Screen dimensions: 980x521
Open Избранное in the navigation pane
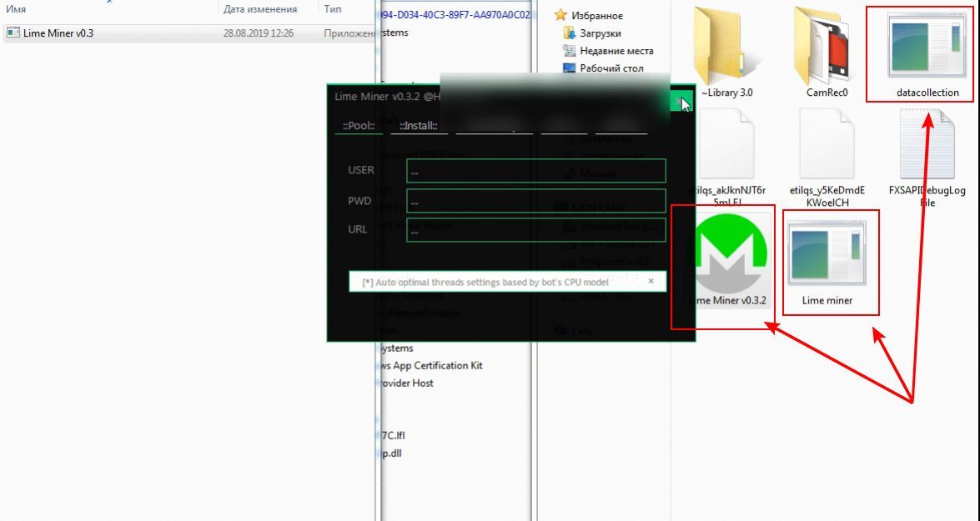tap(597, 15)
